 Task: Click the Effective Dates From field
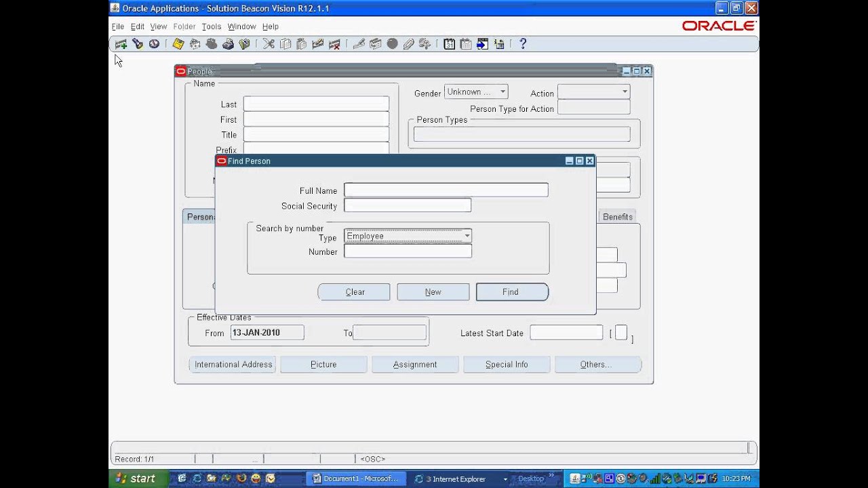coord(267,333)
